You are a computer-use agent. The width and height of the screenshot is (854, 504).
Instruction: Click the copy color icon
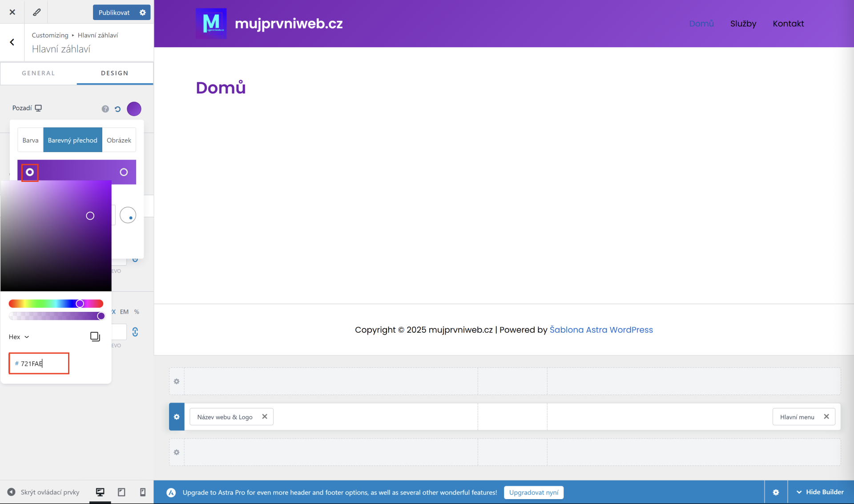coord(95,337)
